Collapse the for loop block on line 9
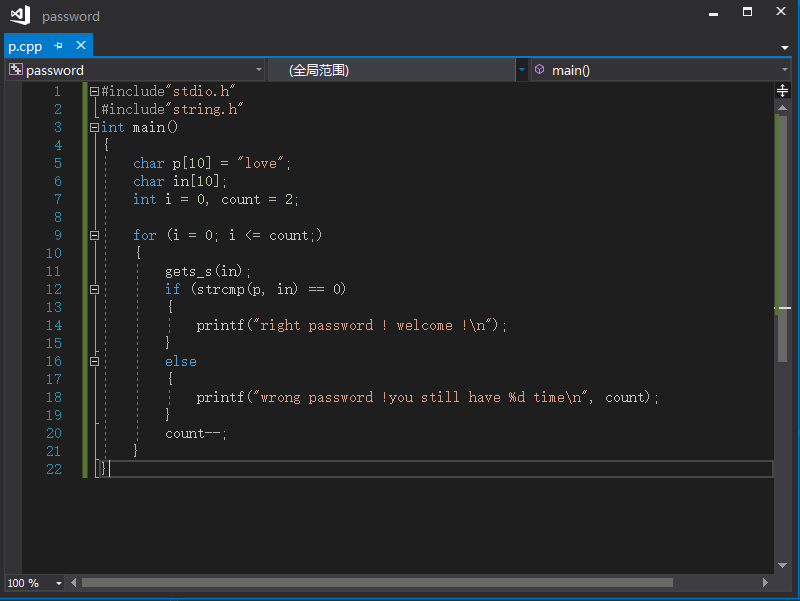 click(94, 236)
